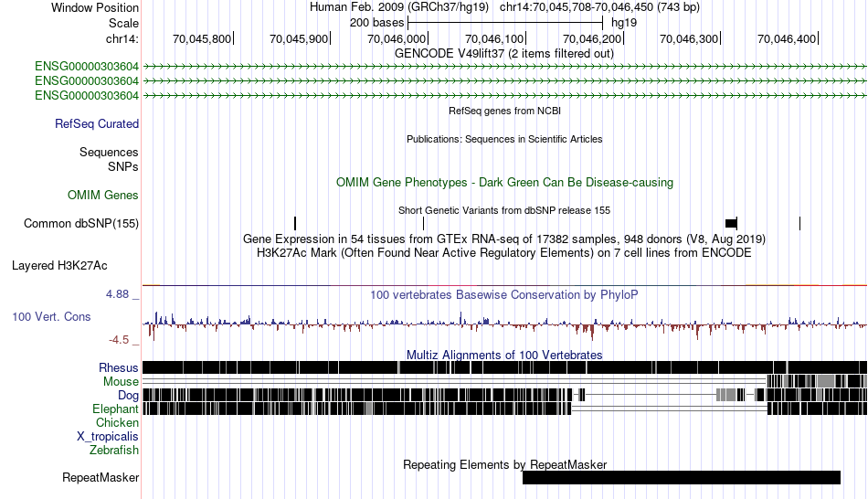Click the 70,046,100 ruler position
Image resolution: width=868 pixels, height=499 pixels.
[x=494, y=38]
